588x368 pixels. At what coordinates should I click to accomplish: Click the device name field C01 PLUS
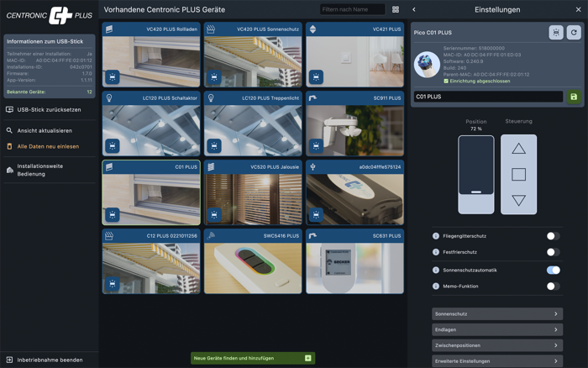pyautogui.click(x=488, y=97)
